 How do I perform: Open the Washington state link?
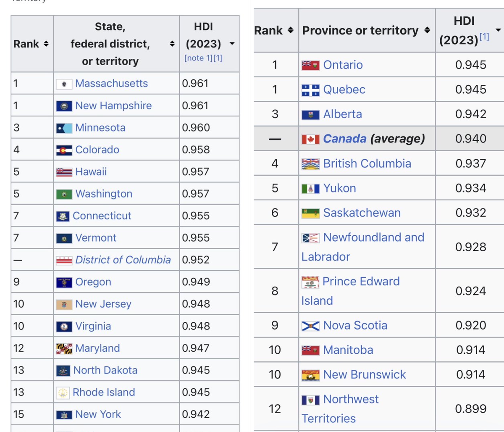coord(104,194)
